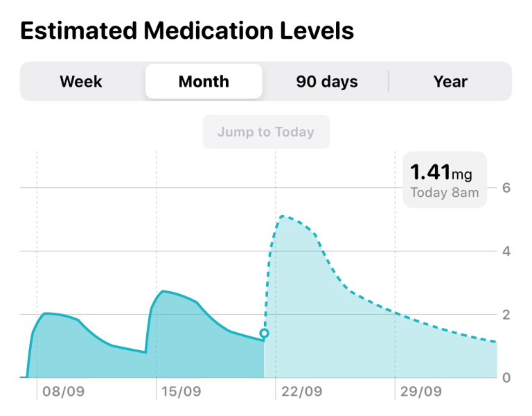
Task: Show the 90 days view
Action: point(327,82)
